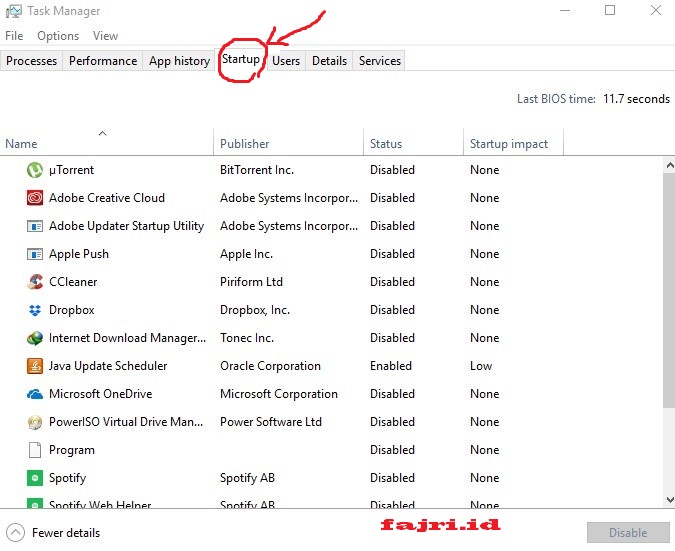Screen dimensions: 675x551
Task: Click the Adobe Updater Startup Utility icon
Action: [x=35, y=226]
